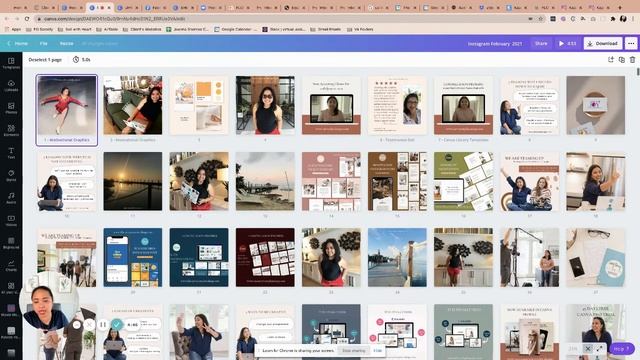Select page 11 dark sunset thumbnail
The height and width of the screenshot is (360, 640).
[x=133, y=181]
